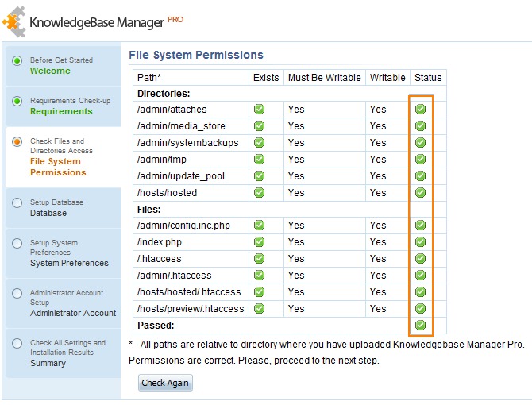
Task: Click the Writable column header
Action: [x=387, y=78]
